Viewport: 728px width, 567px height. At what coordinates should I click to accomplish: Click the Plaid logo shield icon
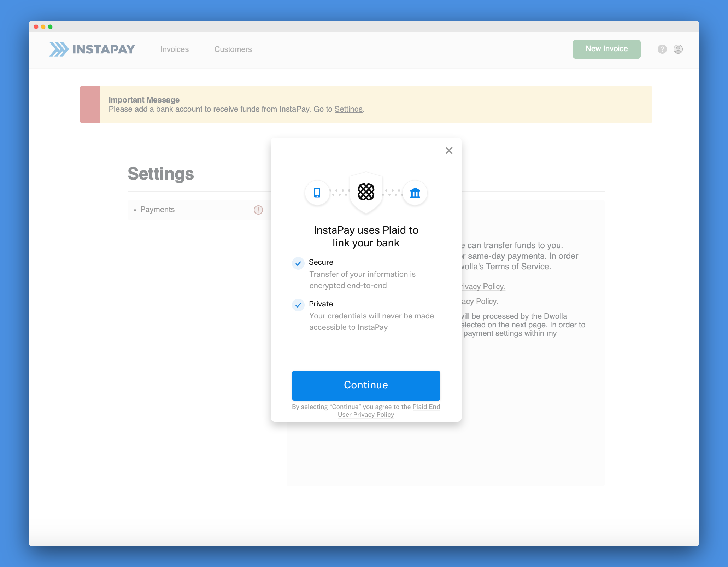pos(366,192)
